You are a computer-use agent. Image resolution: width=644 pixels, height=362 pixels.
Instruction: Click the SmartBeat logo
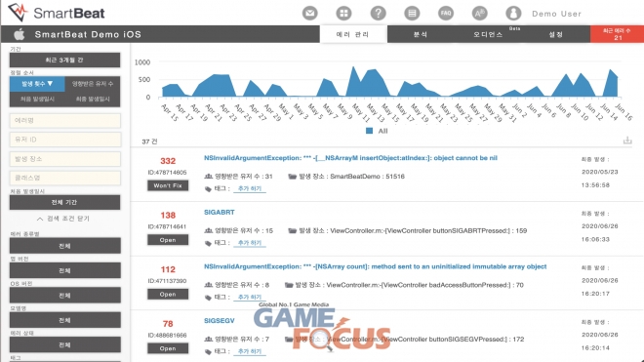coord(57,13)
